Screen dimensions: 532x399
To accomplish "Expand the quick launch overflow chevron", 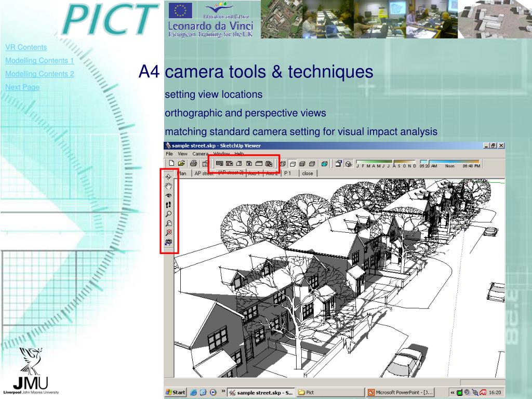I will tap(223, 392).
